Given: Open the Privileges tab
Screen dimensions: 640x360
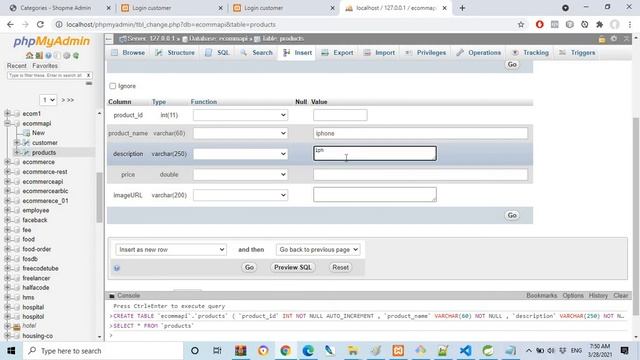Looking at the screenshot, I should click(x=426, y=53).
